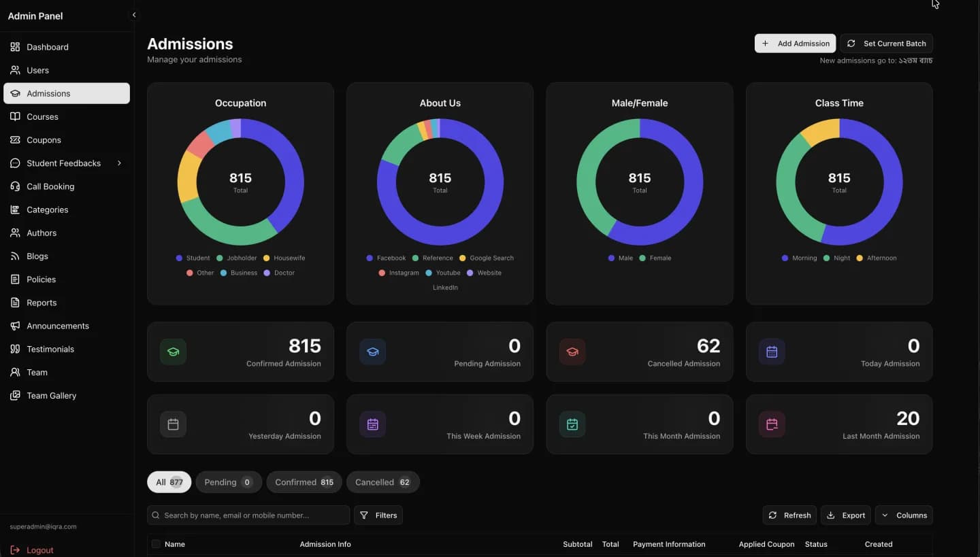Viewport: 980px width, 557px height.
Task: Focus the name, email or mobile search field
Action: pyautogui.click(x=248, y=516)
